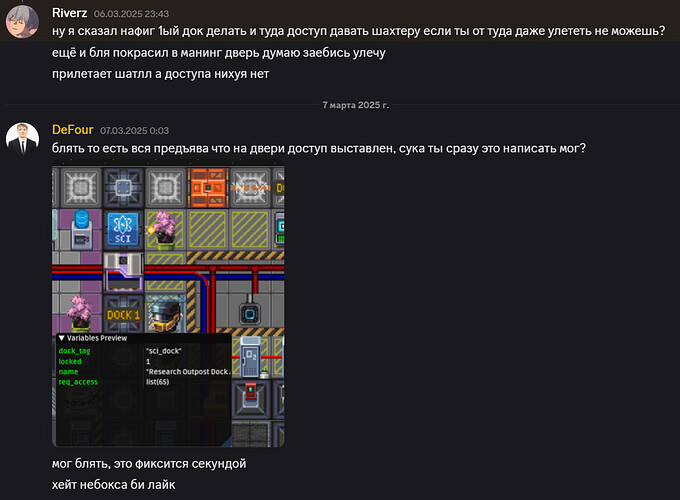The image size is (680, 500).
Task: Click DeFour message starting 'блять то есть'
Action: 319,148
